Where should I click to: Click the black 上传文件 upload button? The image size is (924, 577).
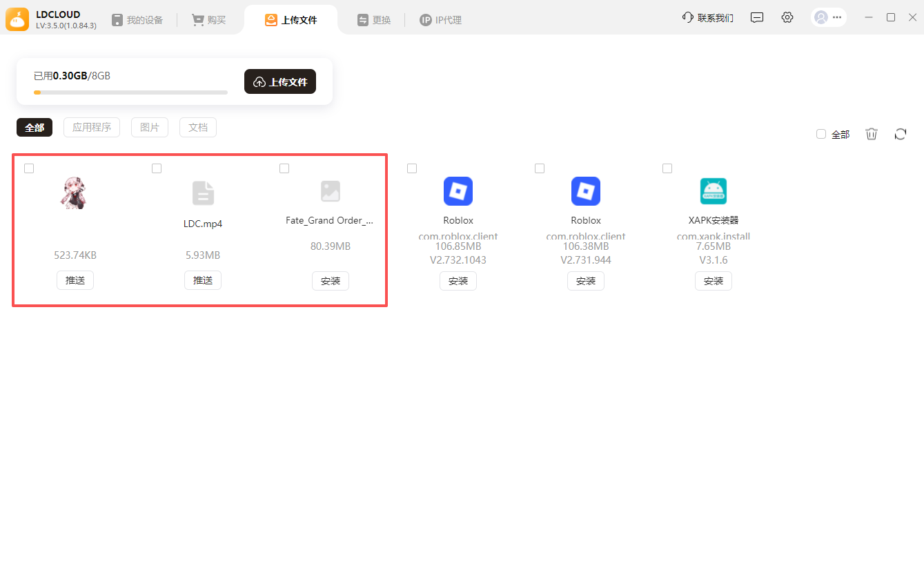coord(280,81)
